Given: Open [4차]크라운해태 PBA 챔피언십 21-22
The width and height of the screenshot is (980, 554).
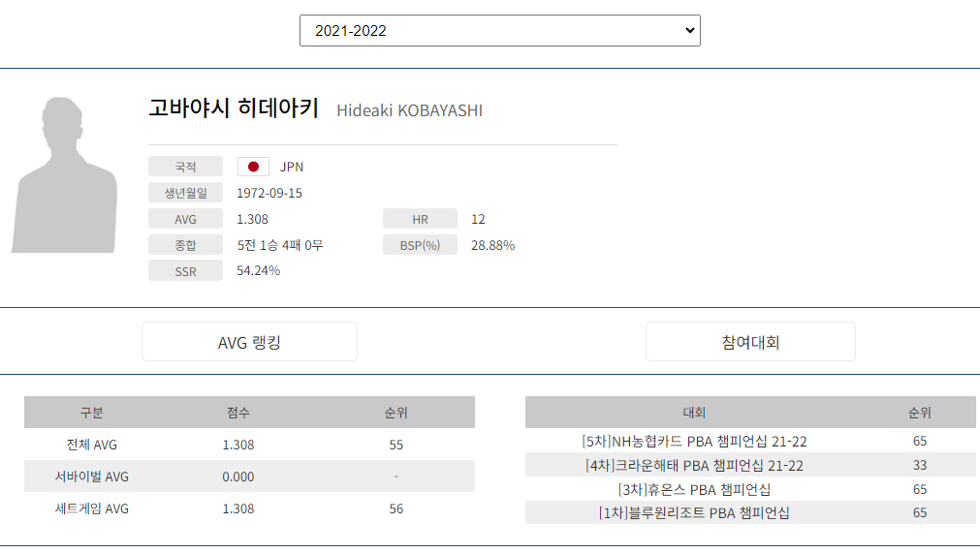Looking at the screenshot, I should click(694, 465).
